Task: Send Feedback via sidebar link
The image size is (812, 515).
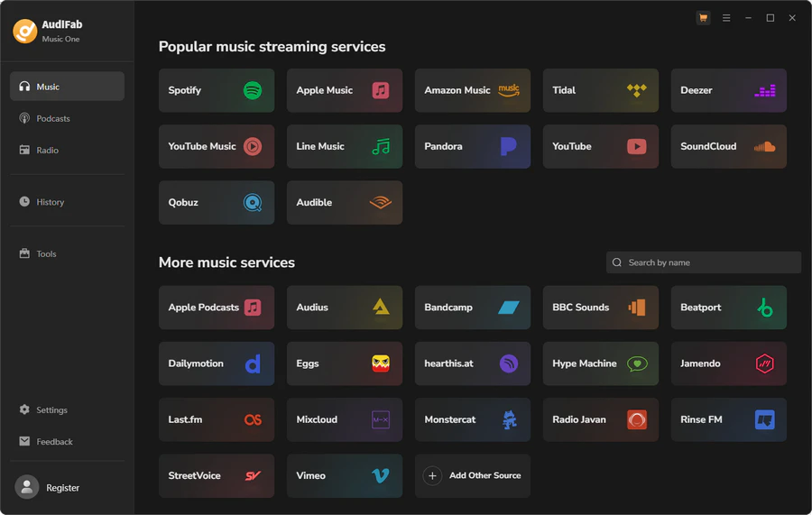Action: (68, 442)
